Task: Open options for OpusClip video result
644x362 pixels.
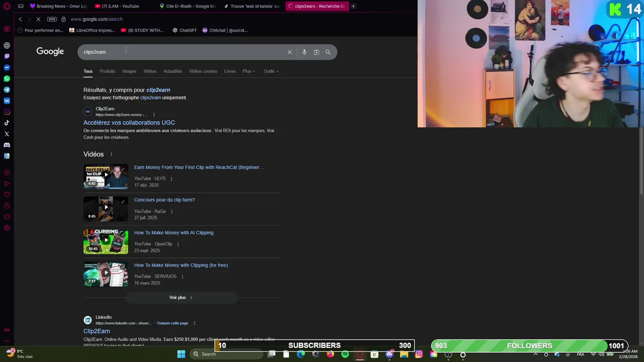Action: tap(178, 244)
